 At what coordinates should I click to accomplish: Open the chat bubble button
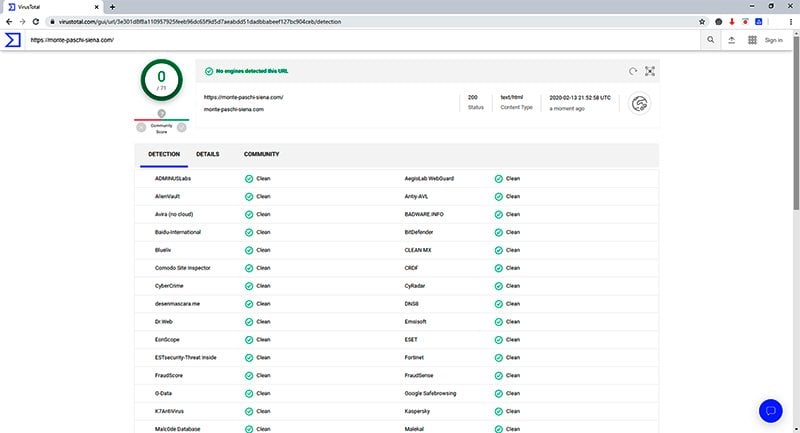click(x=770, y=411)
